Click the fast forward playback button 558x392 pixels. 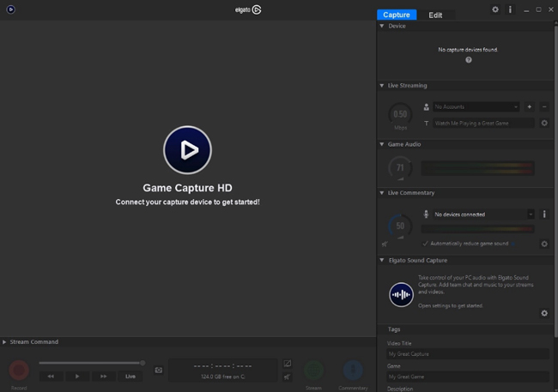click(104, 377)
